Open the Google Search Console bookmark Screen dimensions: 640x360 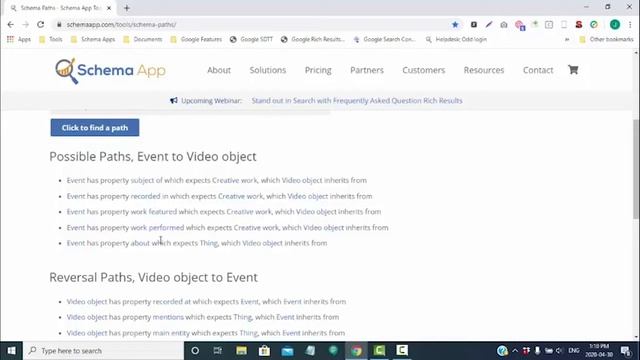tap(384, 39)
